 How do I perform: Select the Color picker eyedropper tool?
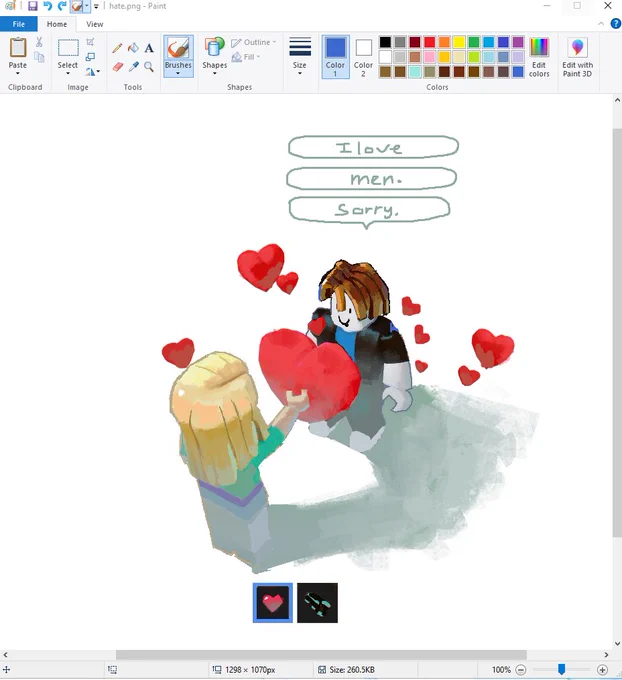[134, 67]
